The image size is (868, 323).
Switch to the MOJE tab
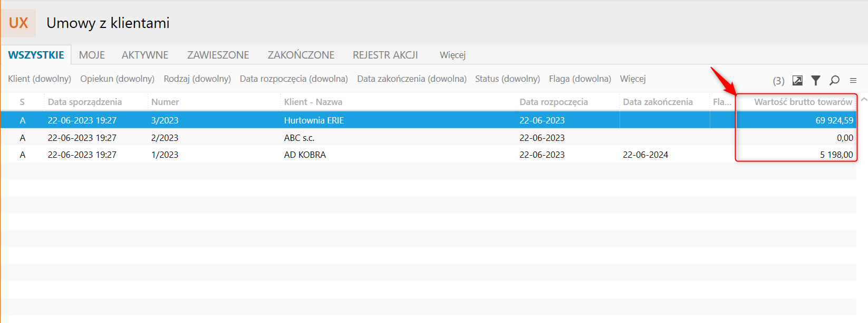tap(92, 55)
